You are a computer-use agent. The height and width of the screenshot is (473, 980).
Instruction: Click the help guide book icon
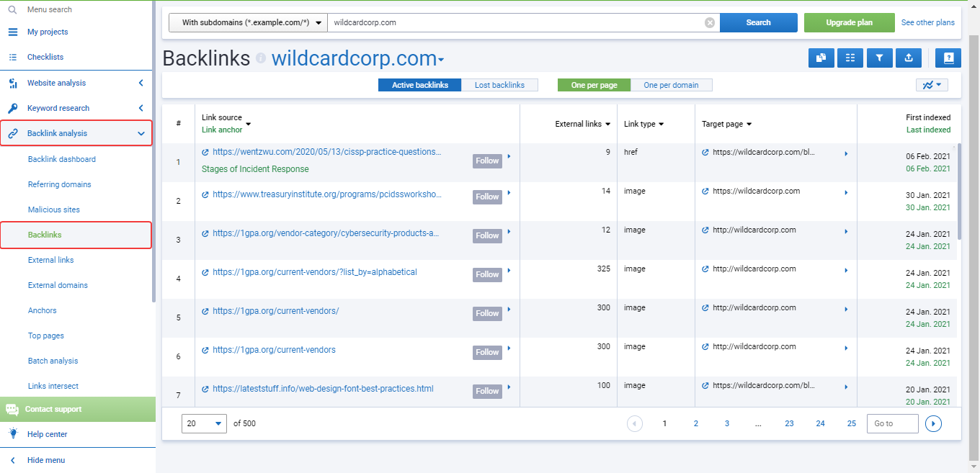point(948,58)
